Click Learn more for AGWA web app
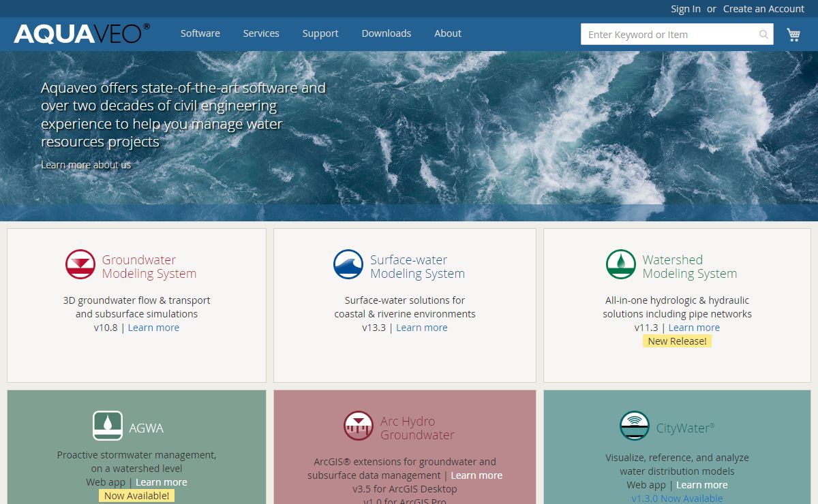The width and height of the screenshot is (818, 504). click(x=162, y=482)
